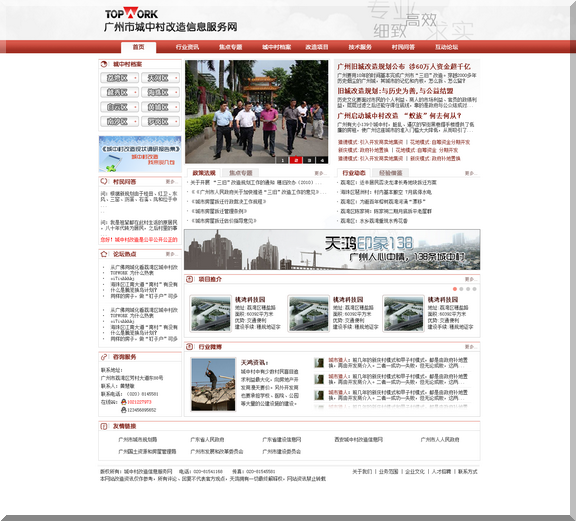Switch to the 政策法规 tab
Screen dimensions: 576x521
(x=204, y=173)
